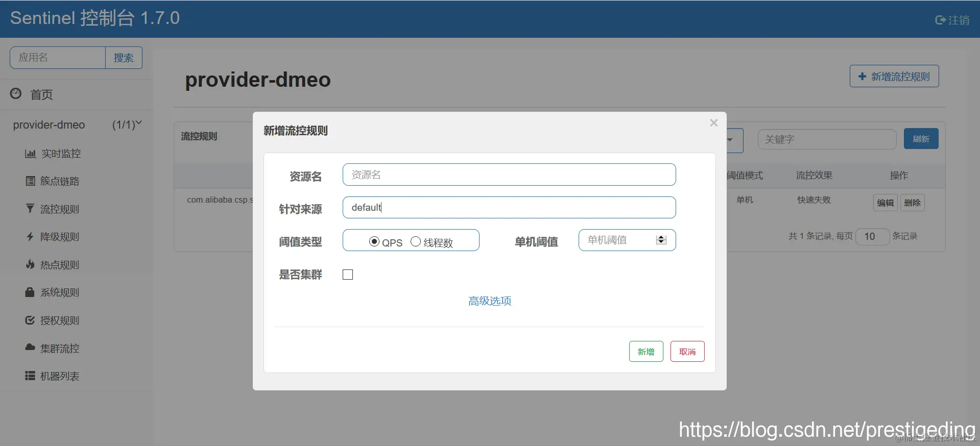Click the 搜索 button

coord(124,58)
